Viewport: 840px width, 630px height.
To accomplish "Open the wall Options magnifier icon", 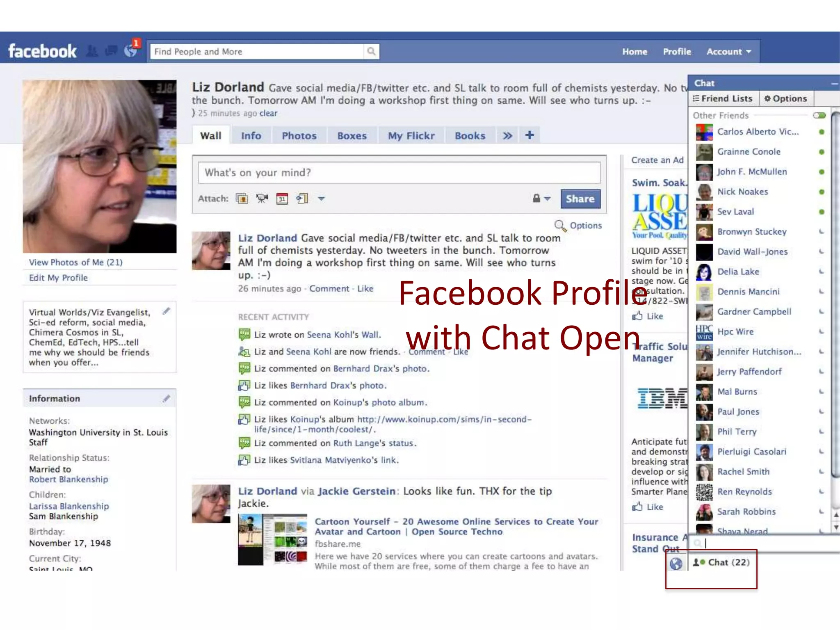I will coord(560,225).
